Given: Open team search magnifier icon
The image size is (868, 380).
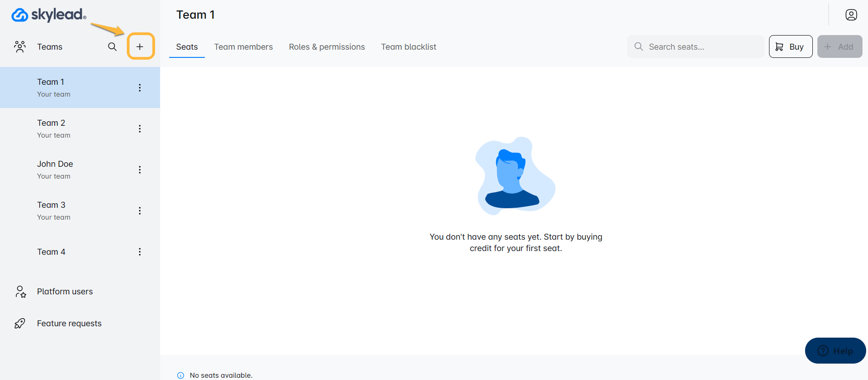Looking at the screenshot, I should coord(112,46).
